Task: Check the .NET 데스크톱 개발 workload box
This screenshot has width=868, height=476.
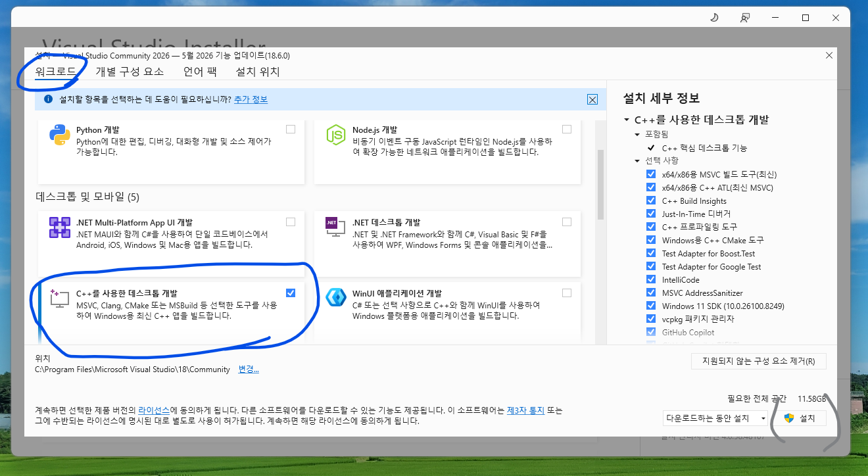Action: pos(567,222)
